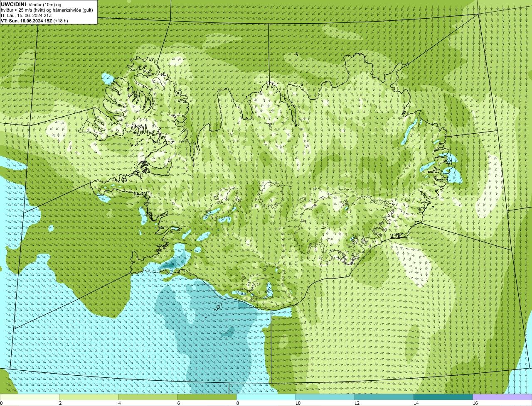532x406 pixels.
Task: Click the "6" tick label on the color scale
Action: click(178, 403)
